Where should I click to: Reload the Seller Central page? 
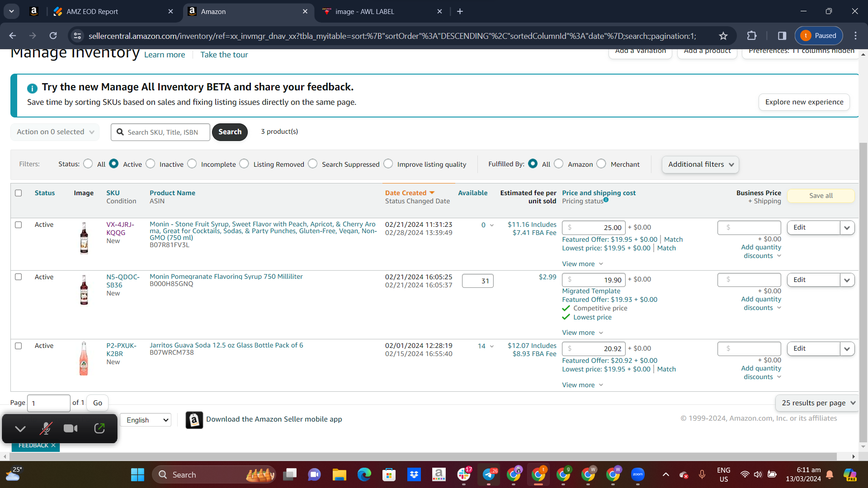pyautogui.click(x=53, y=36)
